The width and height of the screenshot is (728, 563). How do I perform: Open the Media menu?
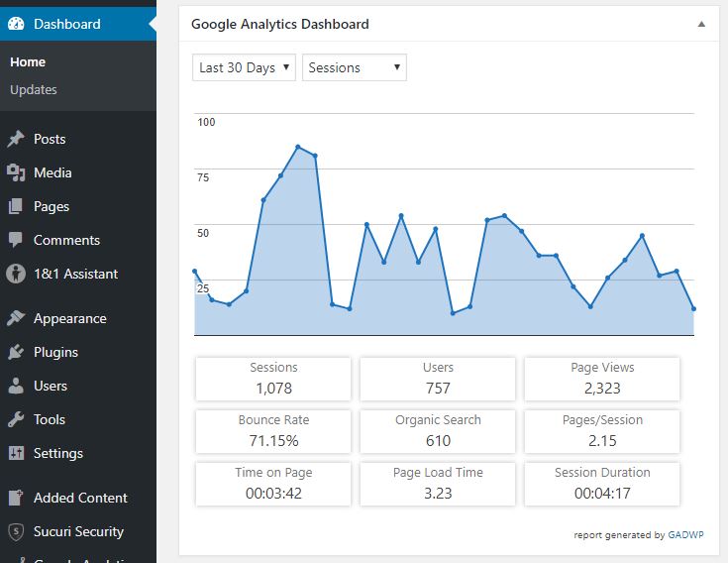coord(78,172)
